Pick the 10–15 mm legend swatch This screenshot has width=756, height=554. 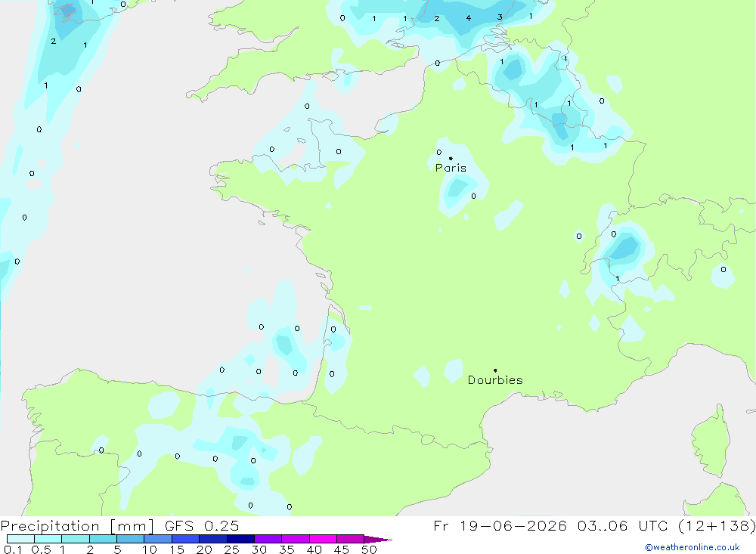pyautogui.click(x=158, y=539)
